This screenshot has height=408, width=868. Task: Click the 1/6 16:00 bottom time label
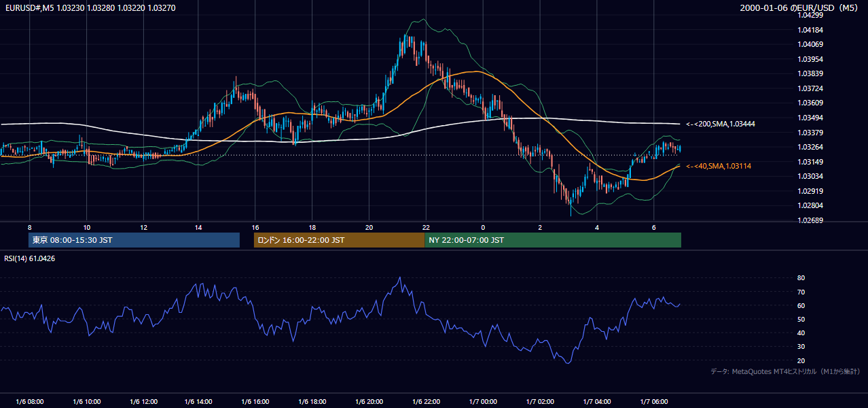coord(255,402)
